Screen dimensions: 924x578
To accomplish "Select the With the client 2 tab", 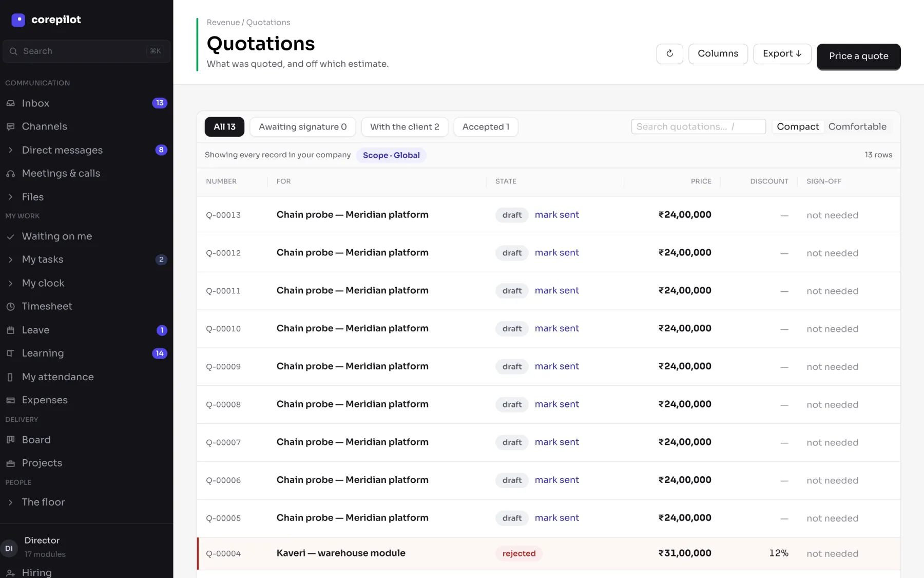I will [x=405, y=127].
